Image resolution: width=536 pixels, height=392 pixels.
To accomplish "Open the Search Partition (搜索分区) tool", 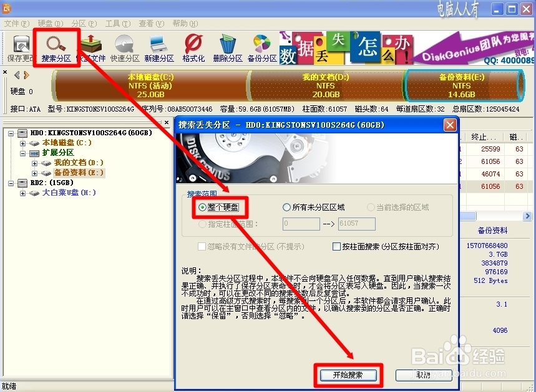I will coord(56,48).
